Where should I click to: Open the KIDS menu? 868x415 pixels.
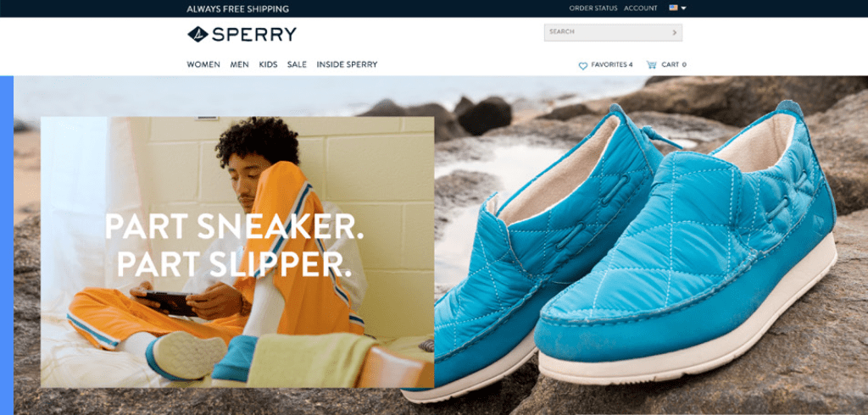click(268, 64)
